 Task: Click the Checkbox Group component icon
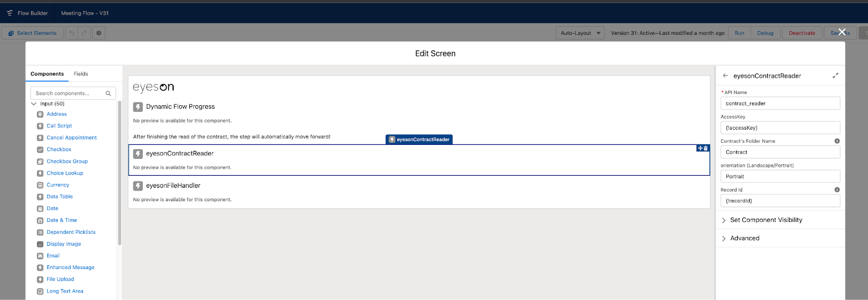pyautogui.click(x=40, y=162)
